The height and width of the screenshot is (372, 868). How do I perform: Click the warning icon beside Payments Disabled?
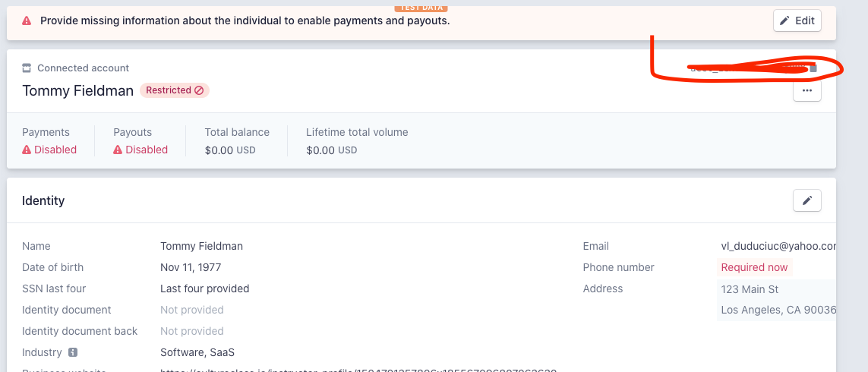coord(27,150)
